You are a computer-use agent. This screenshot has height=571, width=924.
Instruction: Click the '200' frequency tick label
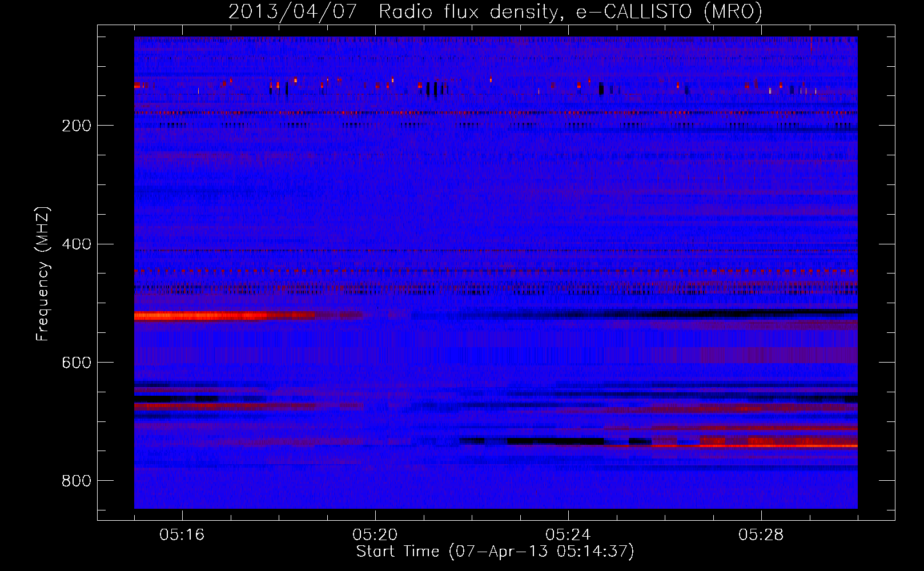(x=77, y=126)
